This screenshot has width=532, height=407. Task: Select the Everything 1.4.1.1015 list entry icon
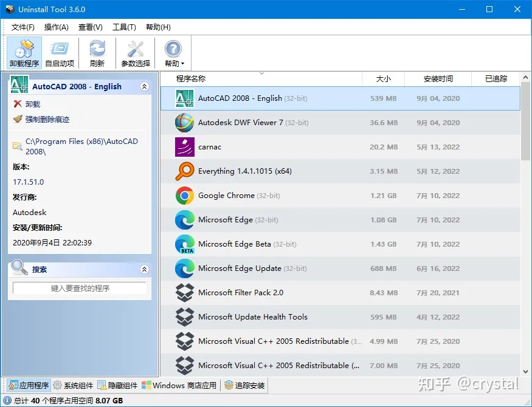[184, 171]
